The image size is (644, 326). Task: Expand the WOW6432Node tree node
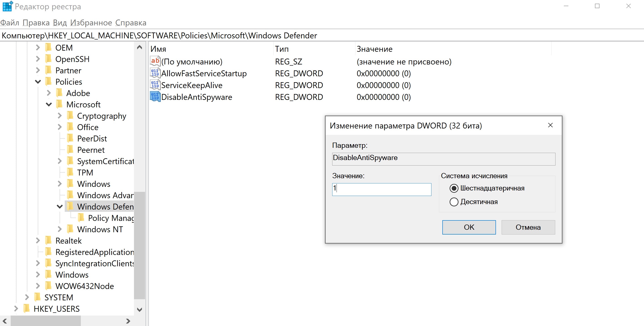click(38, 286)
